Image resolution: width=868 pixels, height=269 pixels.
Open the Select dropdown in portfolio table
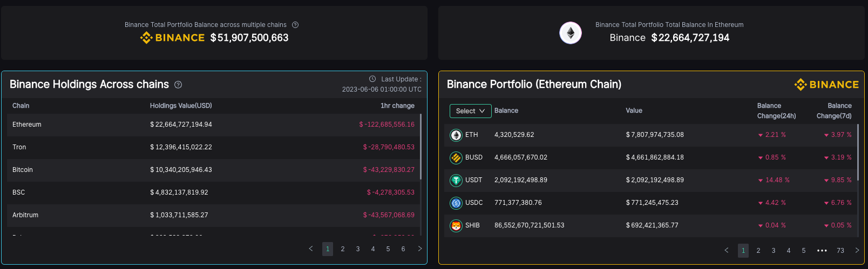coord(471,111)
